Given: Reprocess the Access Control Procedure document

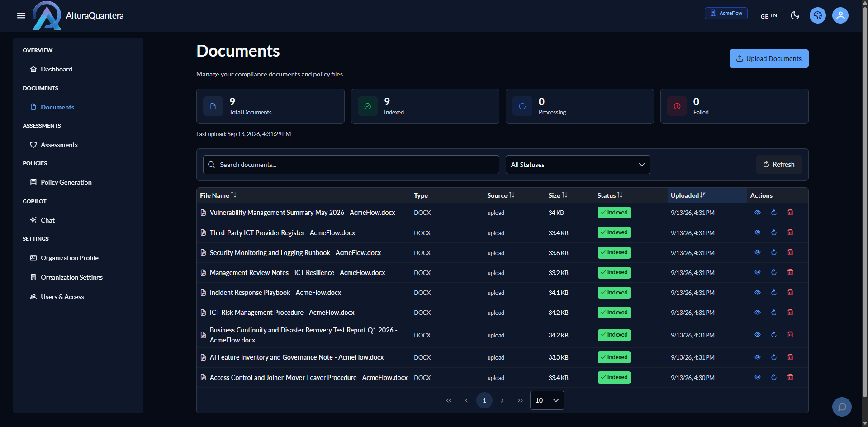Looking at the screenshot, I should tap(773, 377).
